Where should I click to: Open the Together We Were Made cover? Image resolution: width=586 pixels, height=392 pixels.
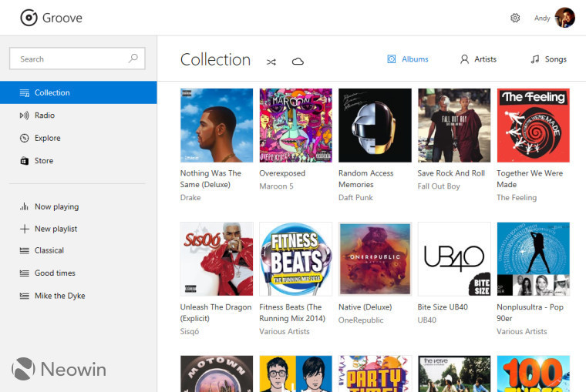(534, 125)
